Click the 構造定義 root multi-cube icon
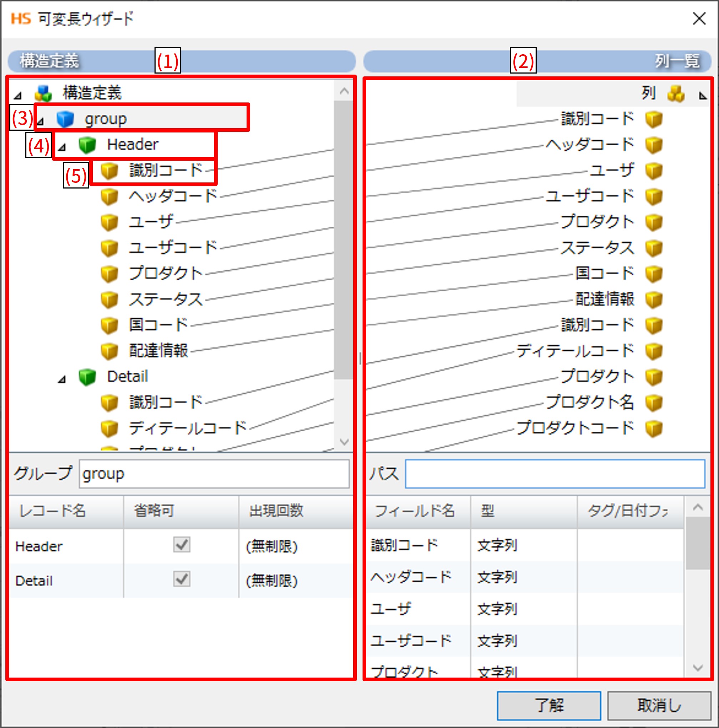The height and width of the screenshot is (728, 719). [x=43, y=93]
